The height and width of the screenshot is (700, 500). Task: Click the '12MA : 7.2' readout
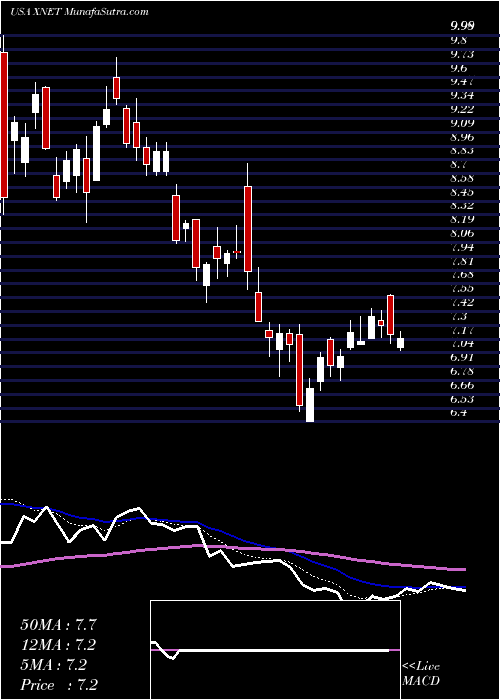point(58,645)
